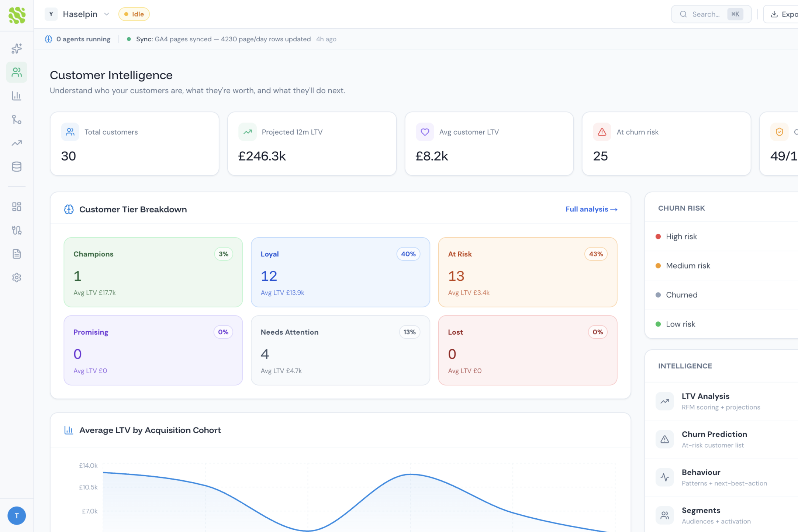798x532 pixels.
Task: Open the customers icon in sidebar
Action: coord(17,72)
